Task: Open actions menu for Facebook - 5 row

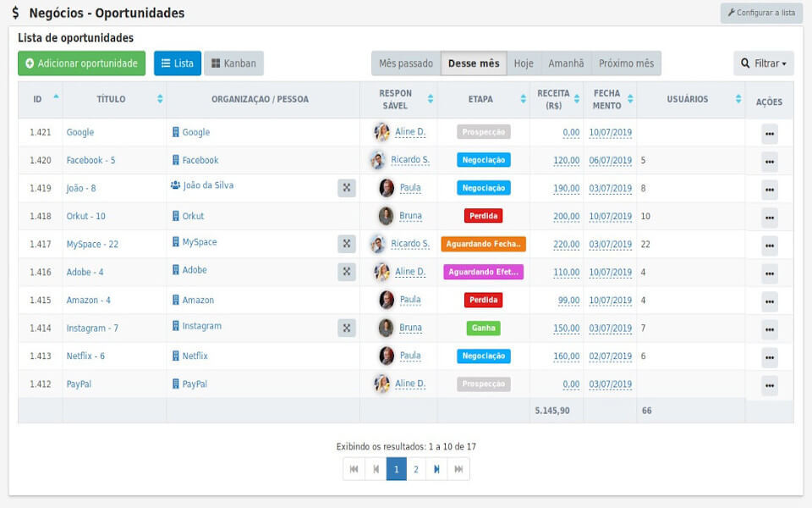Action: (770, 162)
